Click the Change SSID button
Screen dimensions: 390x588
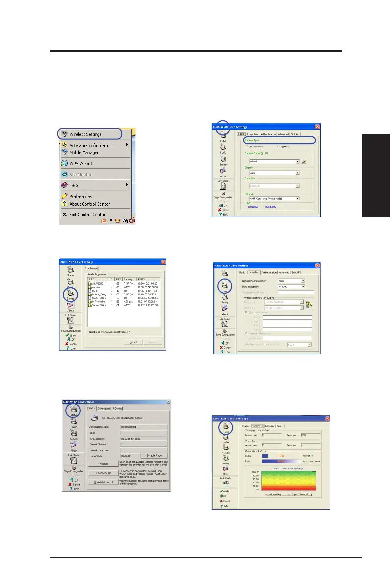[x=104, y=473]
